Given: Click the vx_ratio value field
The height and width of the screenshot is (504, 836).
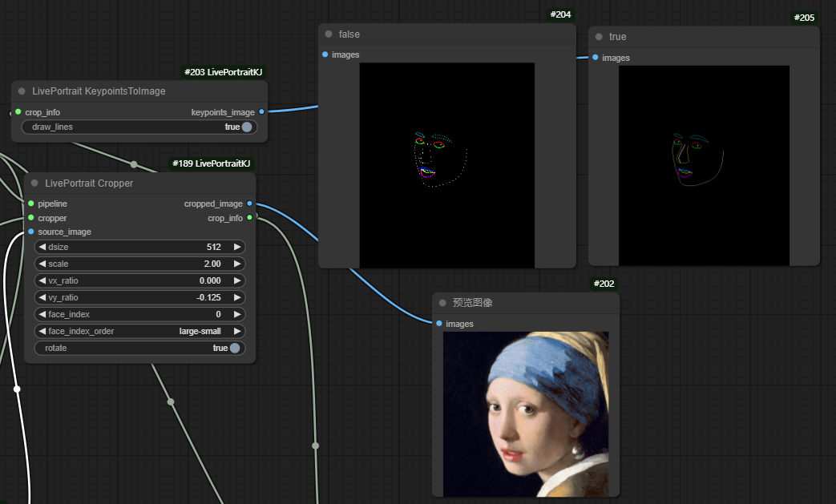Looking at the screenshot, I should [139, 280].
